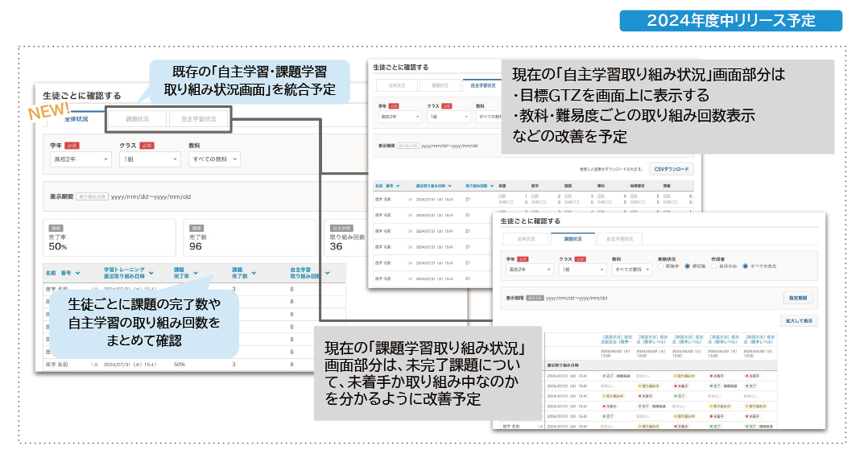Viewport: 868px width, 462px height.
Task: Click the CSVダウンロード button
Action: [672, 169]
